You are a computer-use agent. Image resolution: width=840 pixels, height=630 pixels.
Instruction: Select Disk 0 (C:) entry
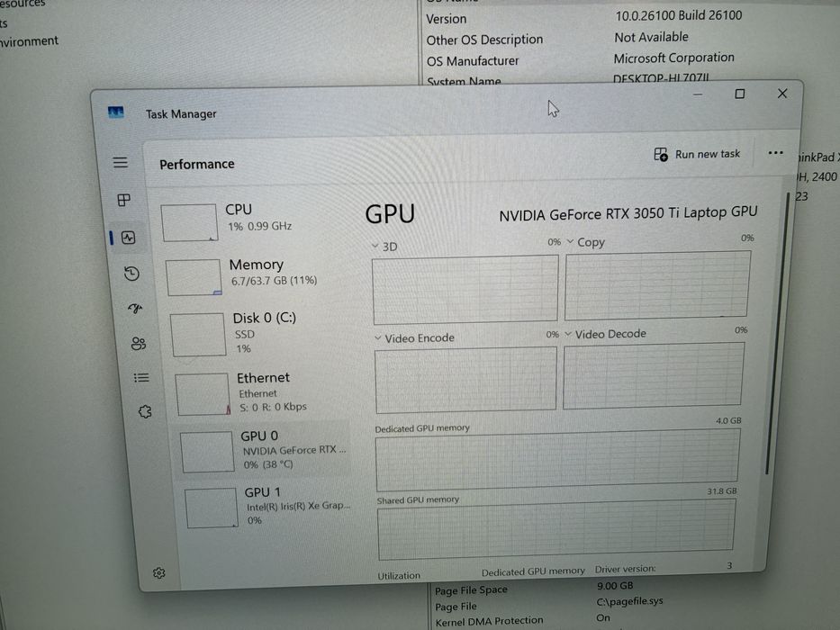tap(260, 333)
